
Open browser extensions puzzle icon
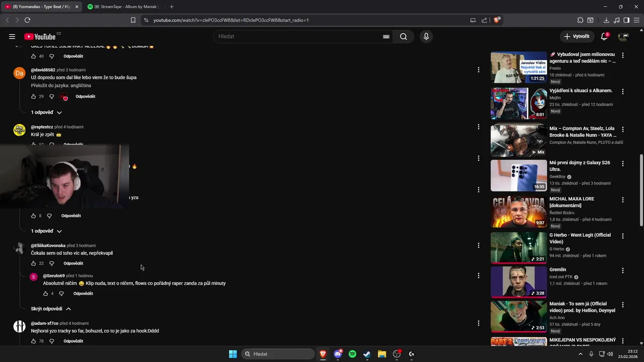[x=580, y=20]
